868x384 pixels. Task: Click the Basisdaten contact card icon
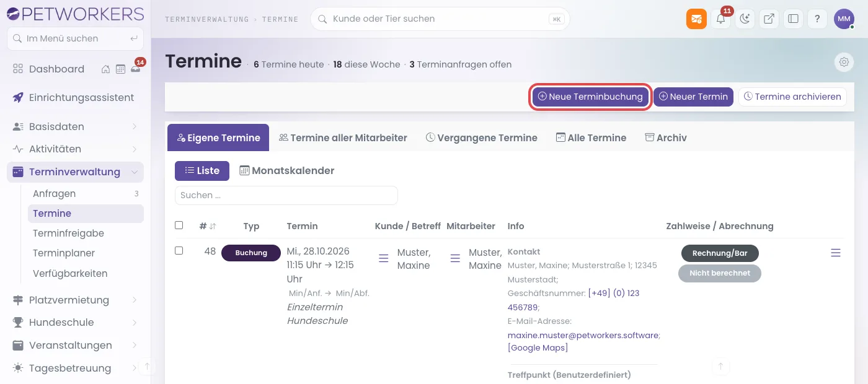click(18, 126)
